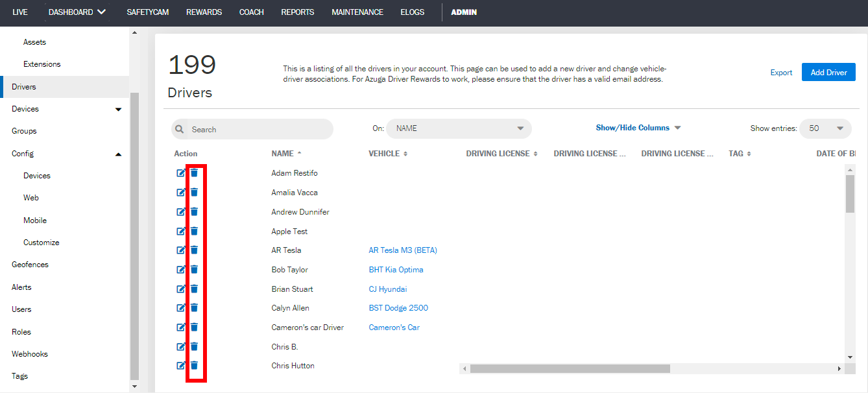Delete driver Calyn Allen
Screen dimensions: 868x393
click(194, 308)
